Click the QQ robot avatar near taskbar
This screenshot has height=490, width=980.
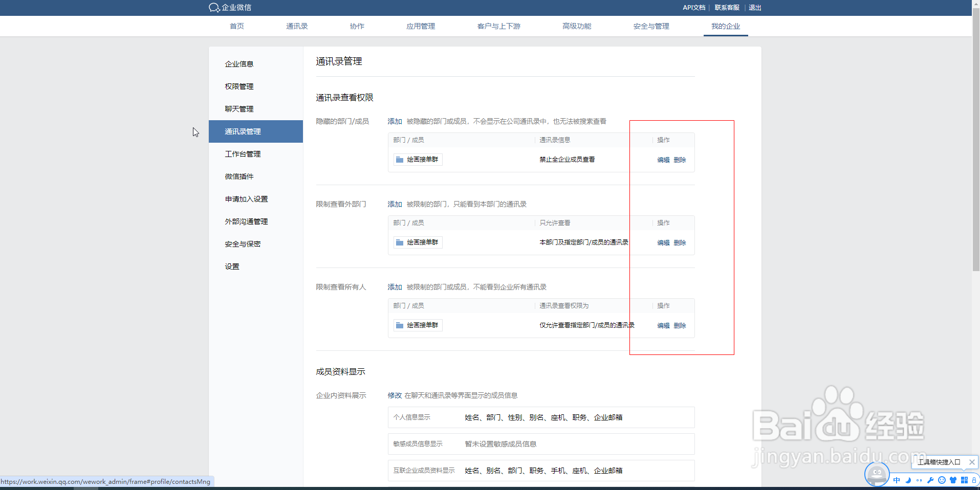[x=877, y=475]
